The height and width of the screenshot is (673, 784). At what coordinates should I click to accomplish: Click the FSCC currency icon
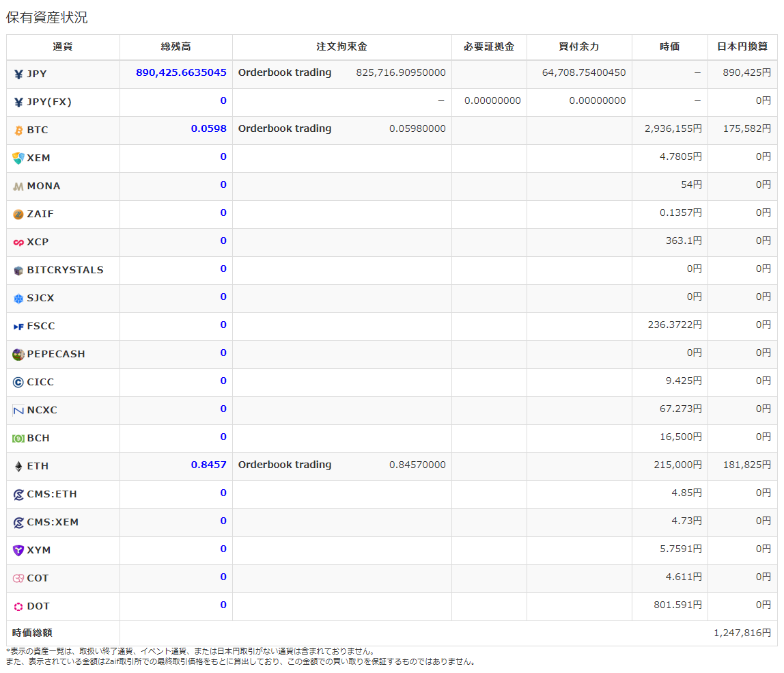coord(18,327)
